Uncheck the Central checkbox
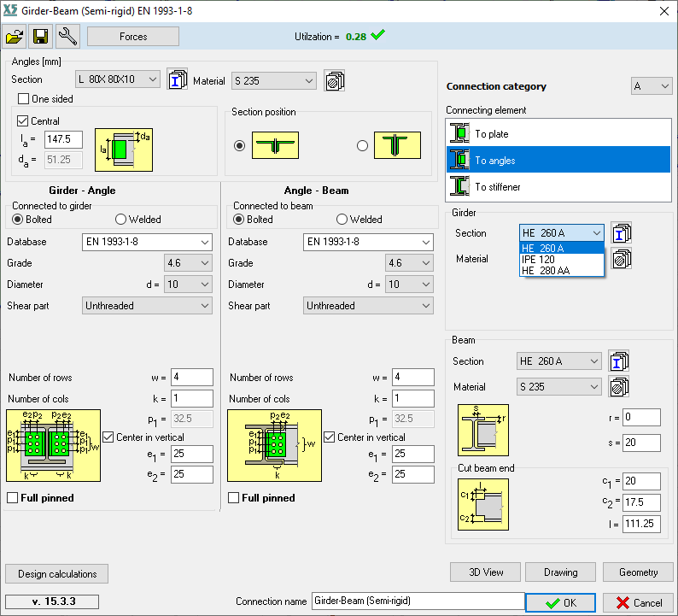 point(22,120)
